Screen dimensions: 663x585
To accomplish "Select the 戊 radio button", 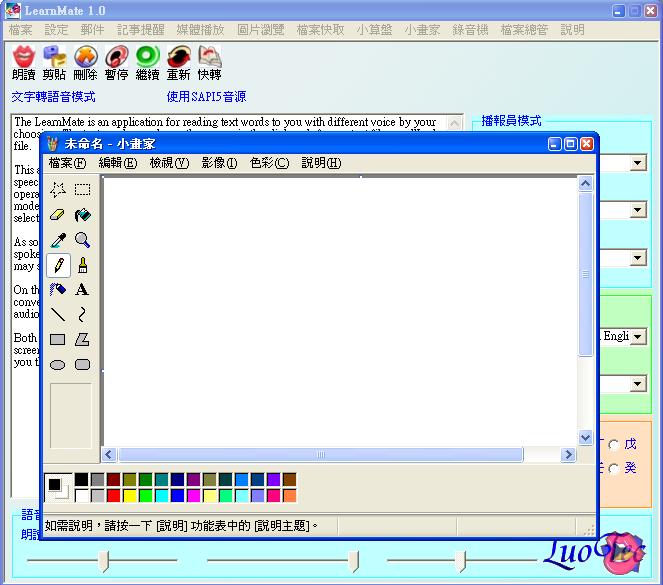I will coord(614,445).
